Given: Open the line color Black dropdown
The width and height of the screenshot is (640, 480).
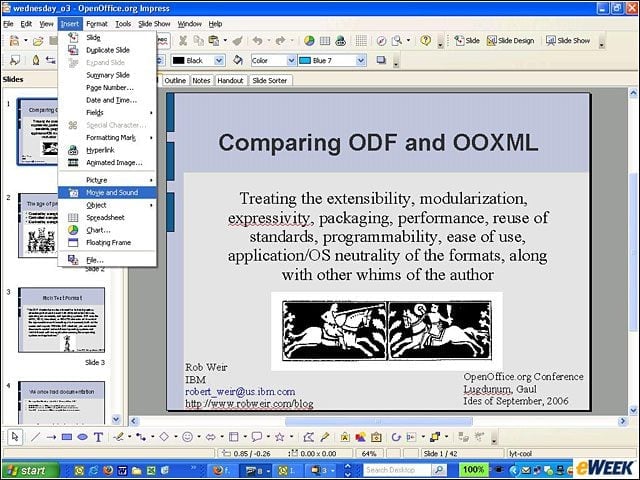Looking at the screenshot, I should tap(219, 61).
